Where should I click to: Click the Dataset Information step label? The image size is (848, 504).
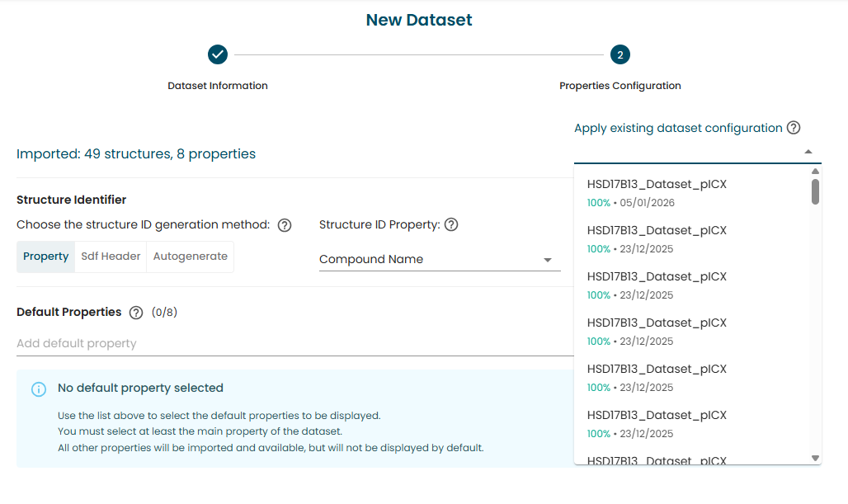218,86
